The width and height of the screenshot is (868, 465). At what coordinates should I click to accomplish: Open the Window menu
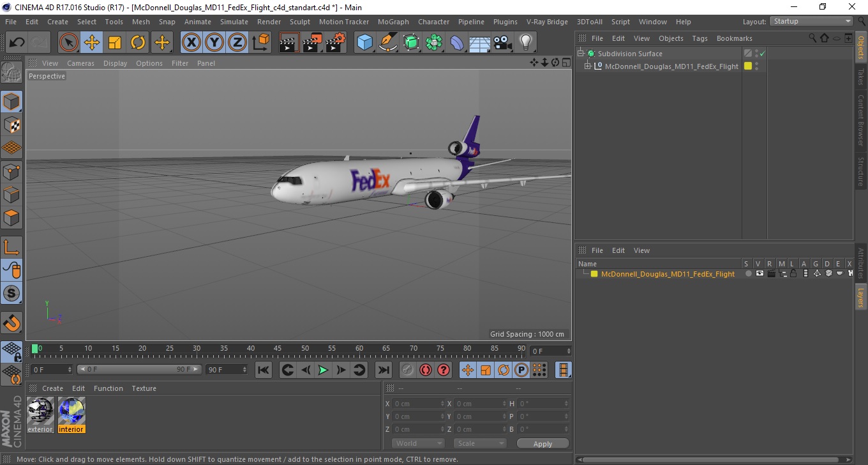(653, 22)
